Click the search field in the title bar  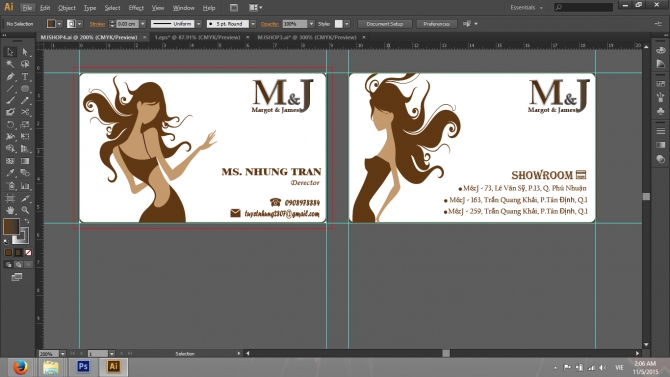pyautogui.click(x=584, y=7)
